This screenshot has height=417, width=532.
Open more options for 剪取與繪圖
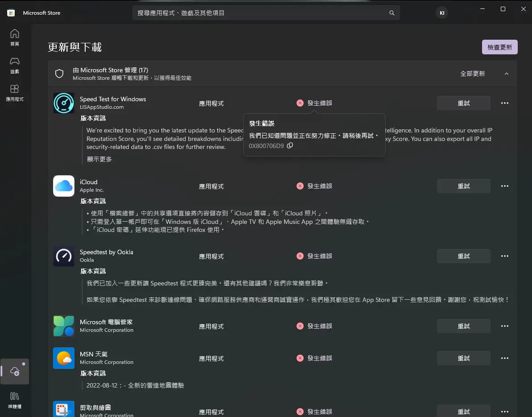pyautogui.click(x=504, y=412)
